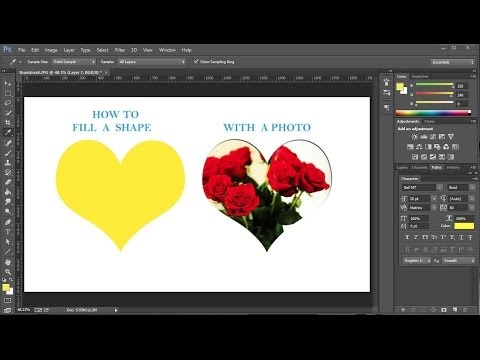
Task: Select the Horizontal Type tool
Action: point(8,232)
